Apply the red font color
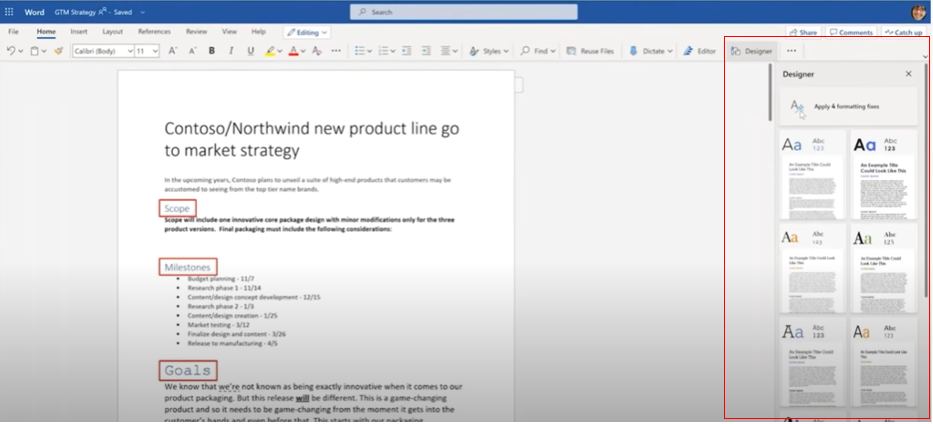This screenshot has height=424, width=933. (293, 51)
